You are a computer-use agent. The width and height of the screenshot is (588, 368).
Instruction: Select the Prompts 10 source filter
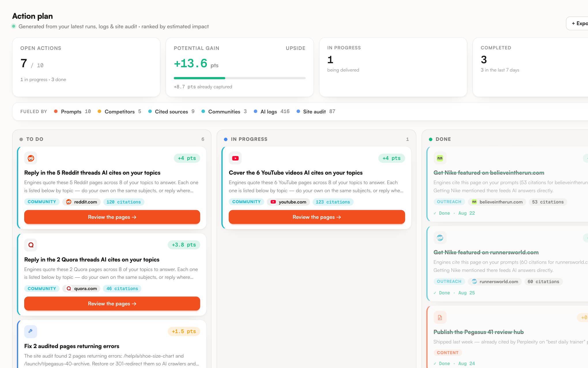coord(73,111)
